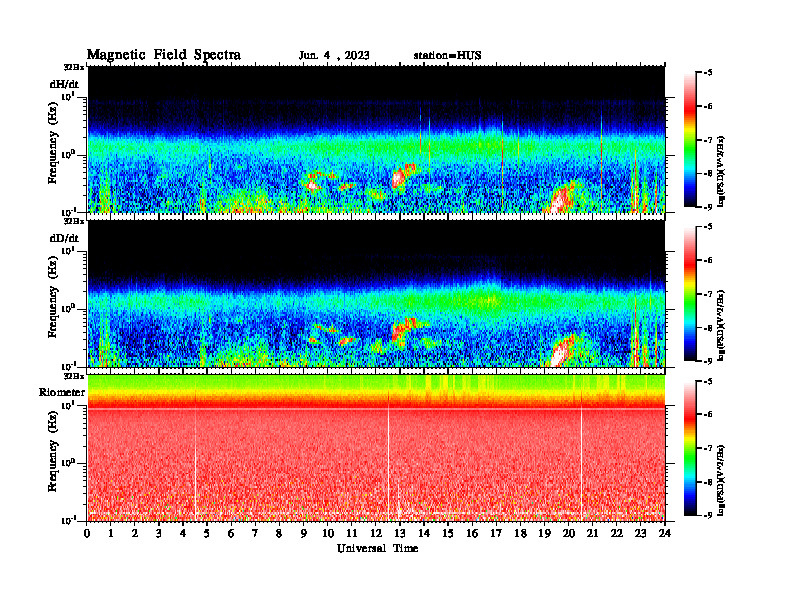This screenshot has width=792, height=612.
Task: Click the -8 tick on dD/dt color scale
Action: tap(708, 328)
